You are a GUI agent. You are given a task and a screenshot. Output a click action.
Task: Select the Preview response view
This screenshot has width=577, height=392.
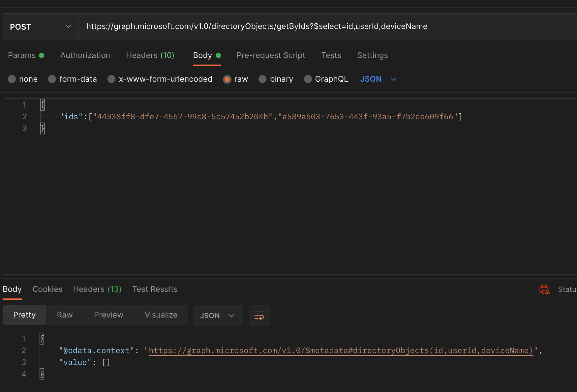(108, 315)
